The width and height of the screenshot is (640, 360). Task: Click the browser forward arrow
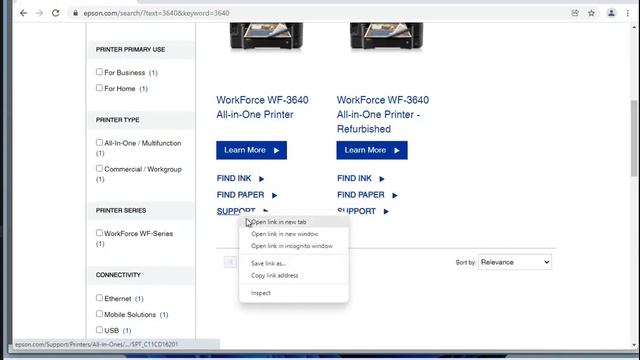[39, 13]
